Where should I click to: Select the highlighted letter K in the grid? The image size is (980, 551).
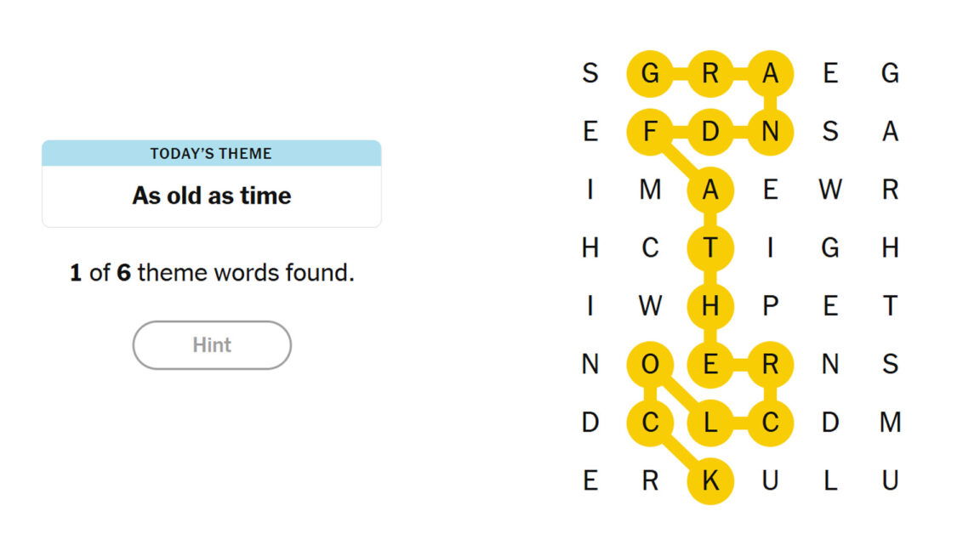(x=710, y=480)
